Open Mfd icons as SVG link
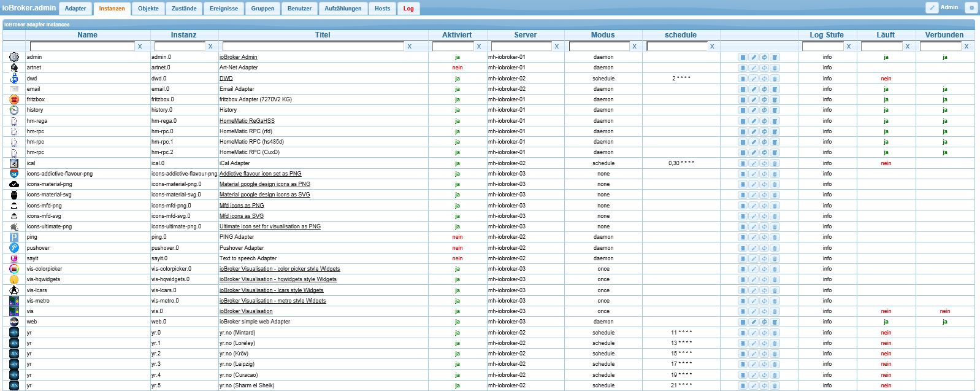This screenshot has width=980, height=391. click(242, 216)
